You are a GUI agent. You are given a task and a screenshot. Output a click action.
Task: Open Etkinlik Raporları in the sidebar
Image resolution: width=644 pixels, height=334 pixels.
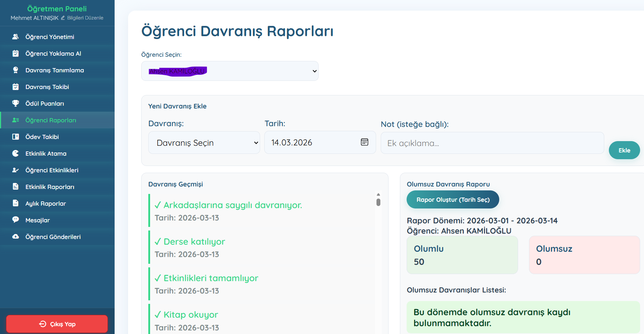(50, 187)
